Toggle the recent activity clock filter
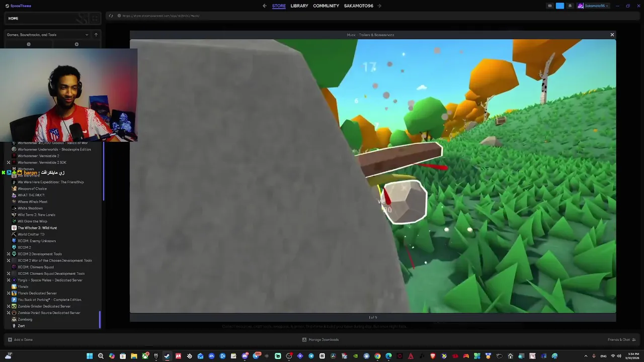The height and width of the screenshot is (362, 644). tap(29, 44)
